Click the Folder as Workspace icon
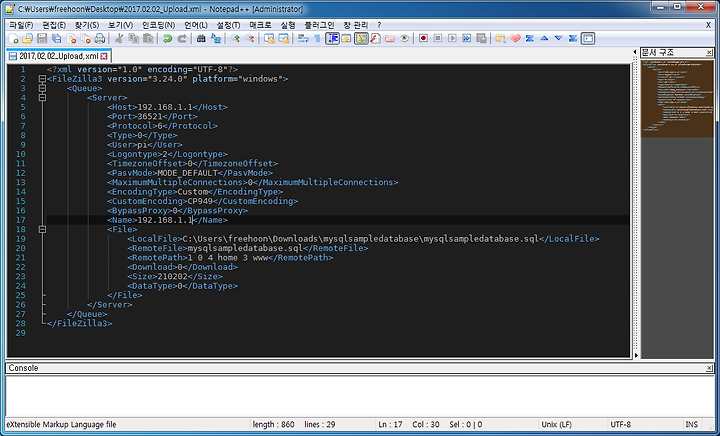 pyautogui.click(x=390, y=39)
